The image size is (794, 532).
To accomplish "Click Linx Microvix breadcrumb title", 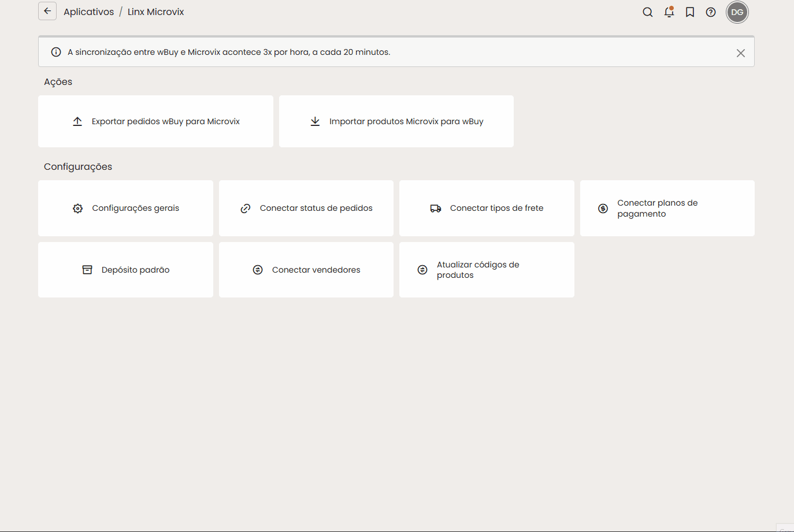I will 156,12.
